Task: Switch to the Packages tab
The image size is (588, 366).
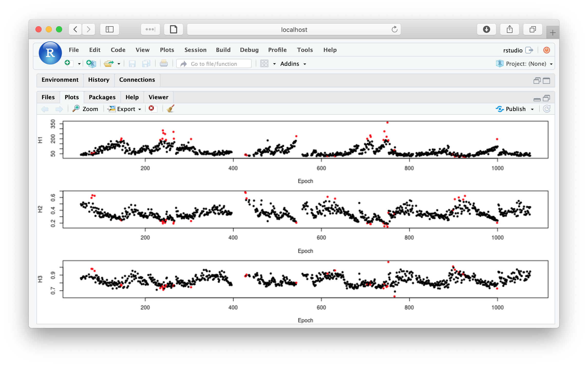Action: (x=102, y=97)
